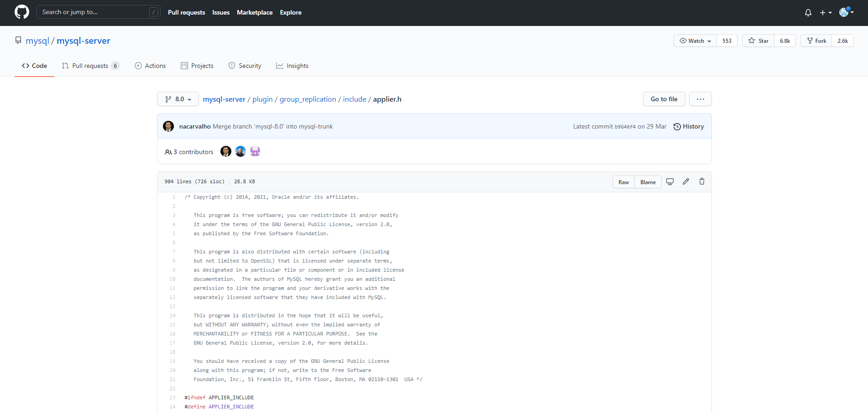Click the #ifndef APPLIER_INCLUDE line
868x413 pixels.
pyautogui.click(x=219, y=398)
